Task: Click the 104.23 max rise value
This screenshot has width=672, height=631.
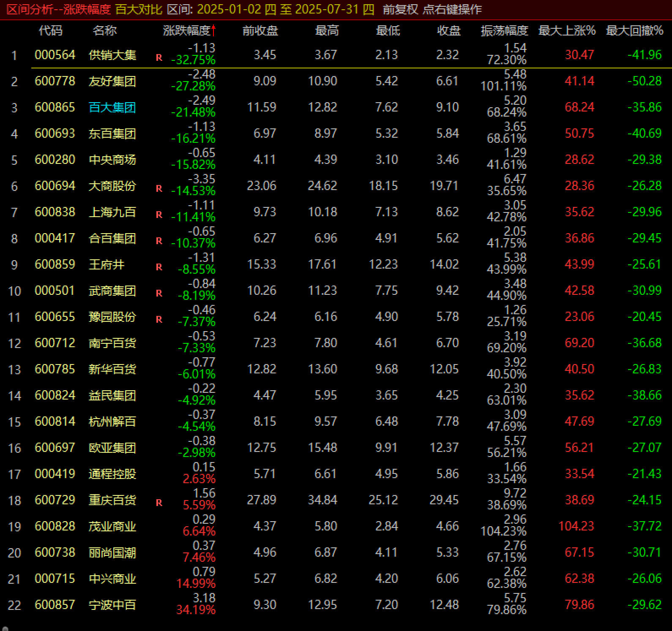Action: coord(576,526)
